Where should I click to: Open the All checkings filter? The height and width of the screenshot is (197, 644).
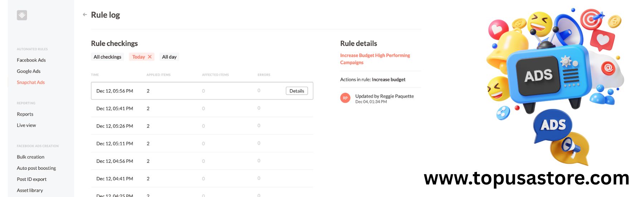pos(107,57)
